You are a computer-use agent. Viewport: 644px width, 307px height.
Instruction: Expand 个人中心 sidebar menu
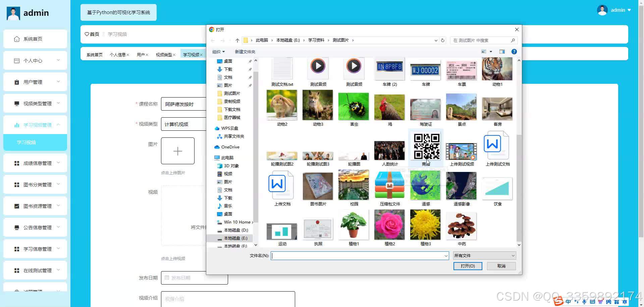[x=35, y=60]
